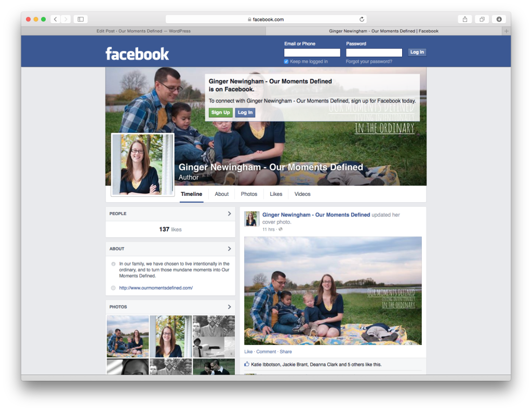Screen dimensions: 532x411
Task: Click the Safari address bar
Action: [x=266, y=19]
